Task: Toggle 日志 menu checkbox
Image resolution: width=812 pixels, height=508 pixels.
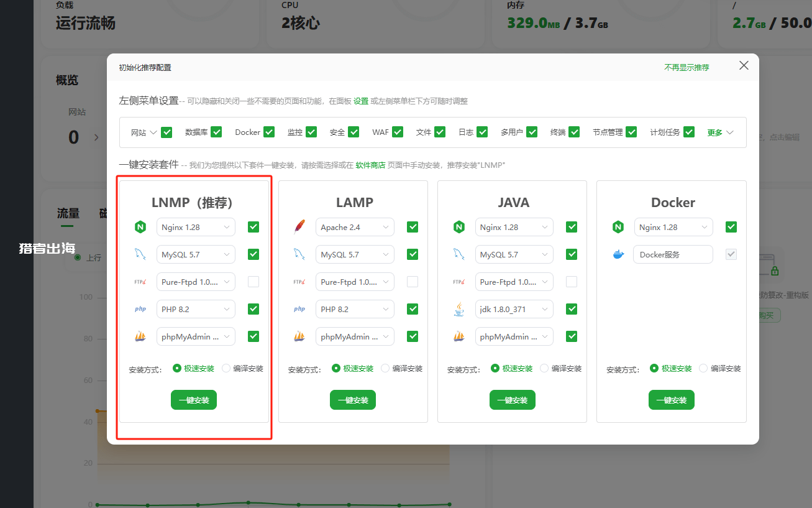Action: 482,132
